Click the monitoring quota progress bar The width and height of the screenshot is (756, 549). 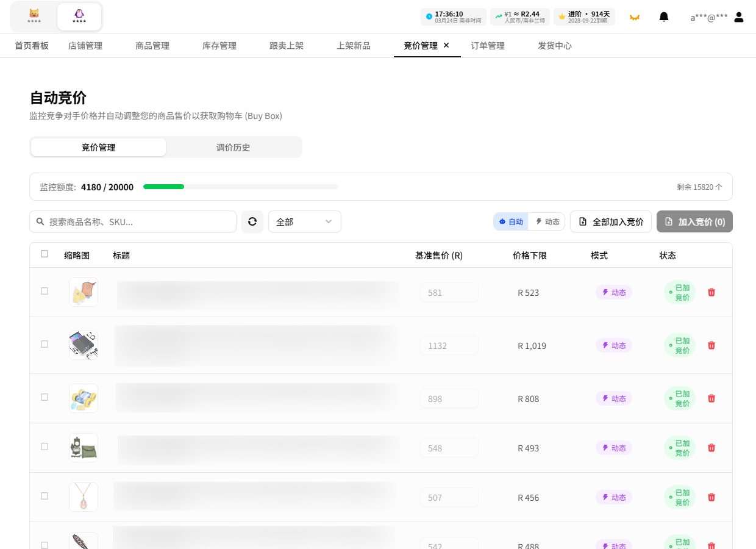pyautogui.click(x=240, y=187)
